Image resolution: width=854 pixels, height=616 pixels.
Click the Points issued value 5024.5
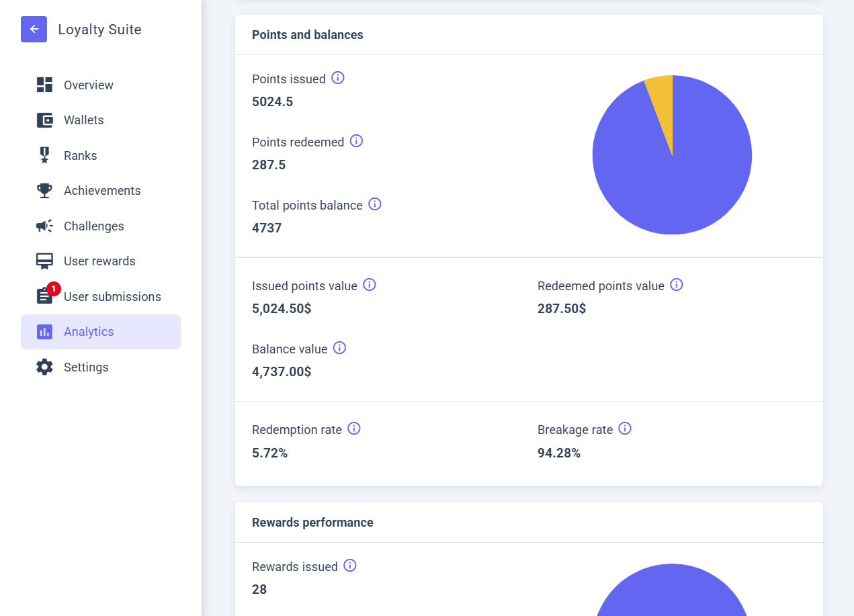click(273, 102)
